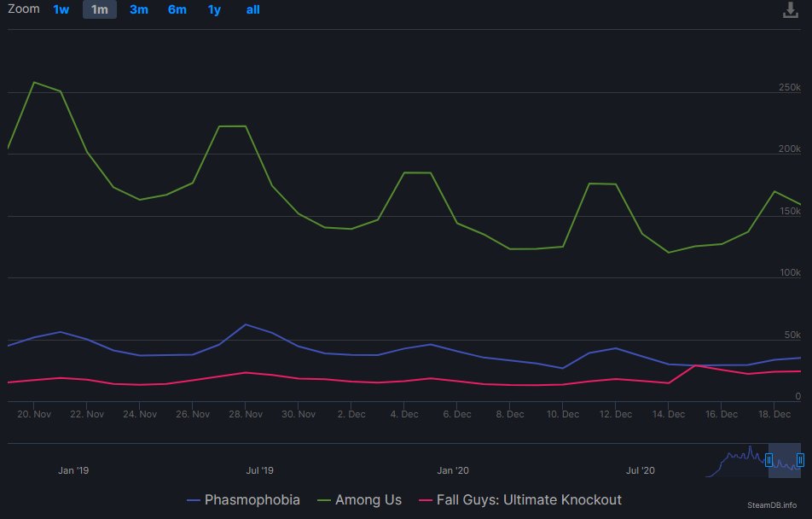Click the Jan '19 label in navigator

(73, 471)
